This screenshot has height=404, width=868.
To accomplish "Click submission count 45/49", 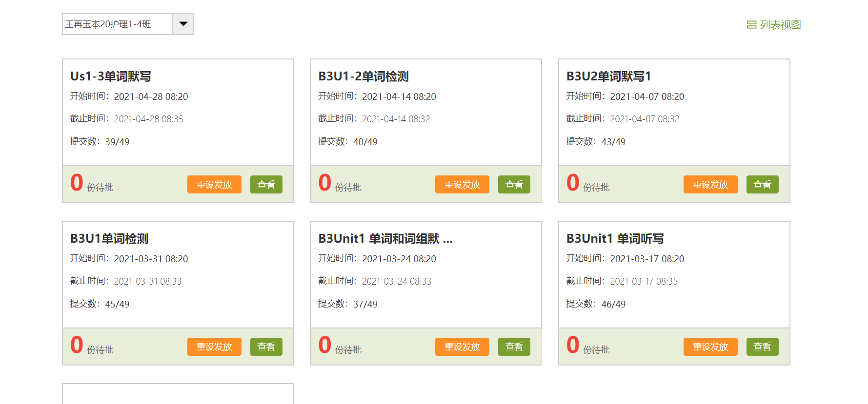I will (x=117, y=304).
